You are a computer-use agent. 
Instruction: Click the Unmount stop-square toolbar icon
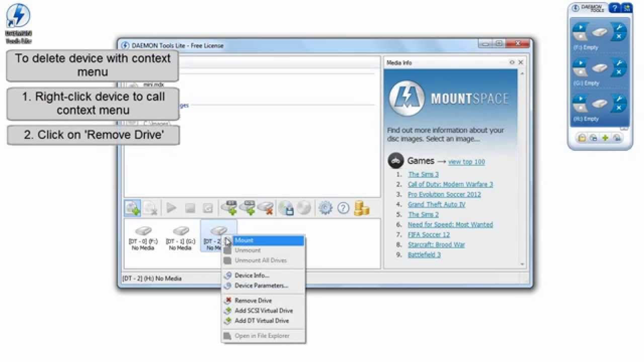(190, 208)
